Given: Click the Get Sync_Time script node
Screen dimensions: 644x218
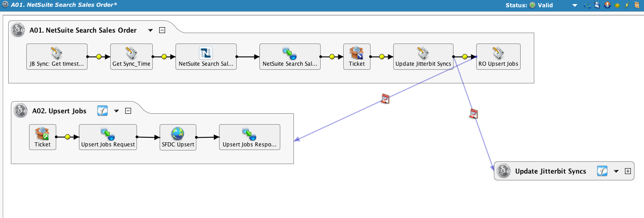Looking at the screenshot, I should click(132, 57).
